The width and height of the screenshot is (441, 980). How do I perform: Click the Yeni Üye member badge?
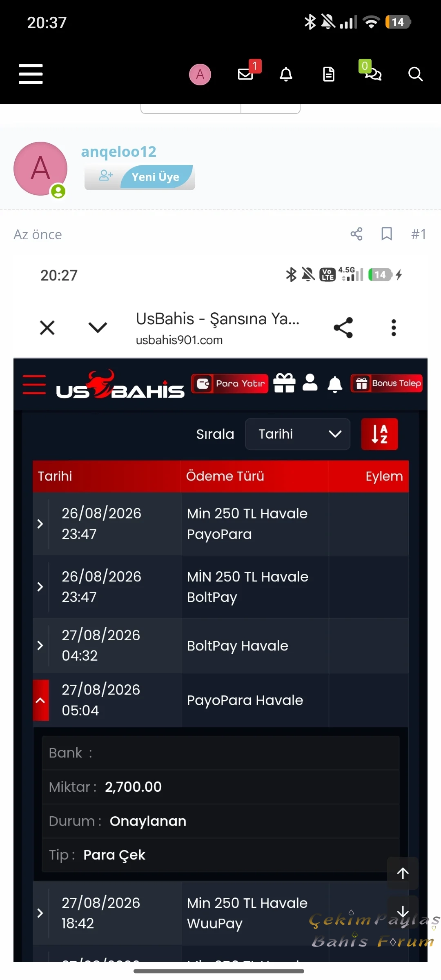click(x=140, y=177)
